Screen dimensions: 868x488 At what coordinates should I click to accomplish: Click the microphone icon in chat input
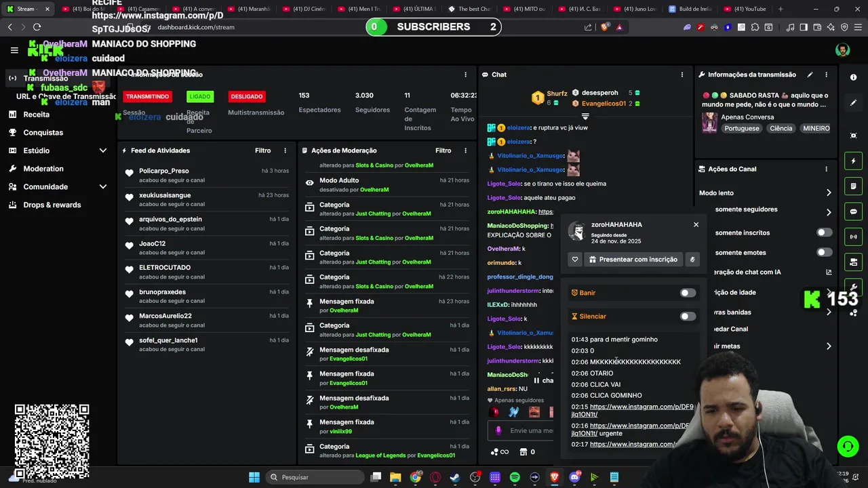498,430
